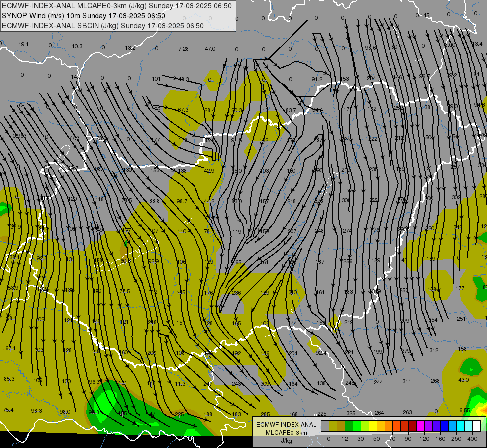This screenshot has width=487, height=448.
Task: Click the map value '43.0'
Action: point(464,380)
